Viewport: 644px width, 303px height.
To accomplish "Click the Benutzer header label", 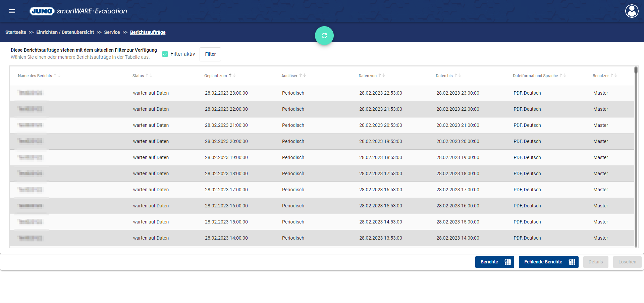I will (601, 76).
